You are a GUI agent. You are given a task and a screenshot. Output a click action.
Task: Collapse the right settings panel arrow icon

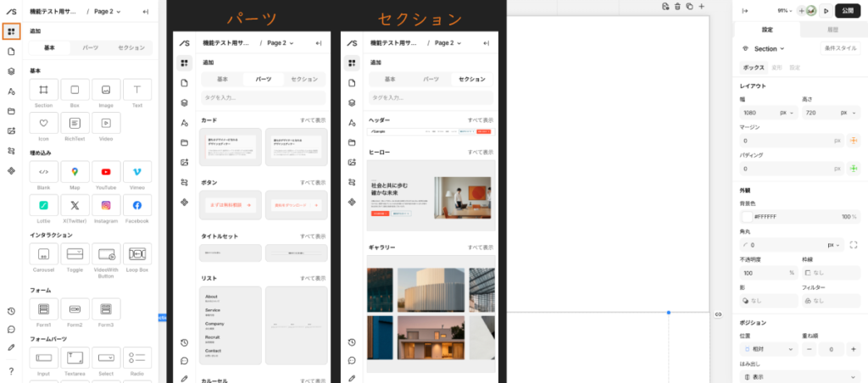pyautogui.click(x=745, y=10)
